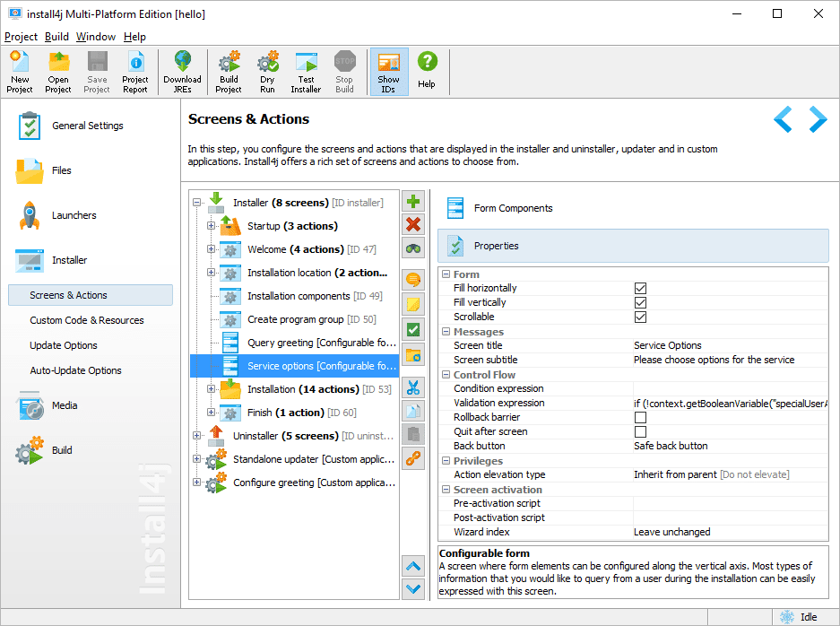Enable the Rollback barrier checkbox
This screenshot has width=840, height=626.
(640, 417)
